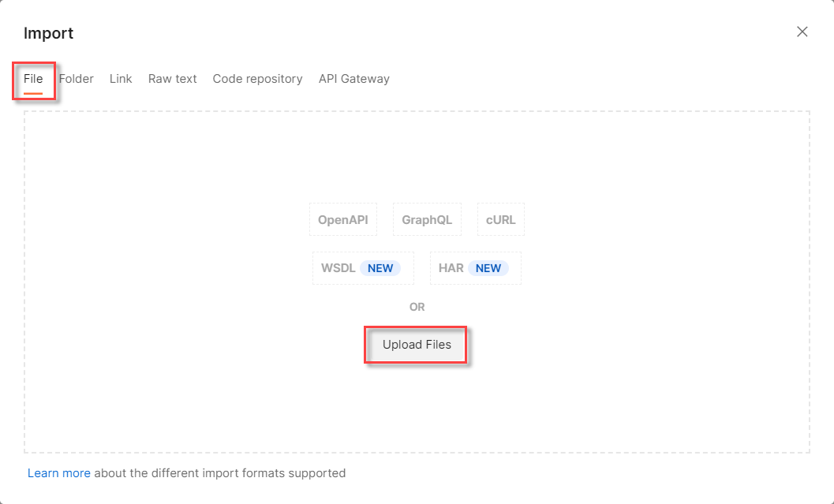
Task: Switch to Raw text tab
Action: tap(172, 79)
